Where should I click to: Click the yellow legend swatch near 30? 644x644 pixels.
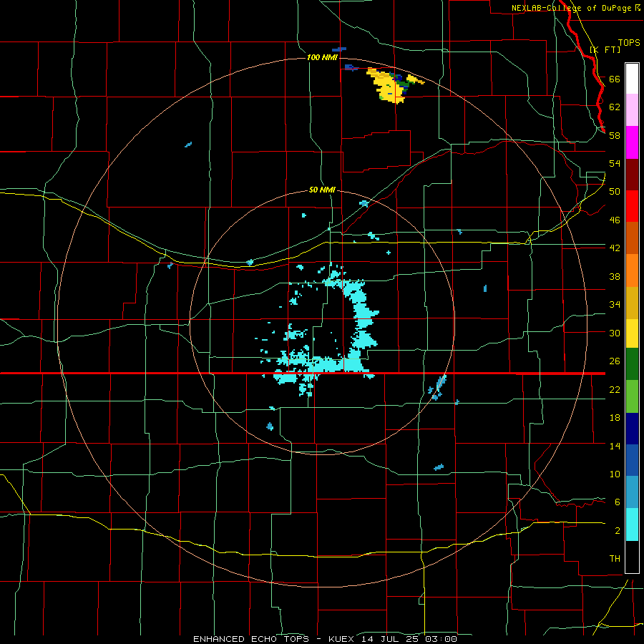pos(632,333)
